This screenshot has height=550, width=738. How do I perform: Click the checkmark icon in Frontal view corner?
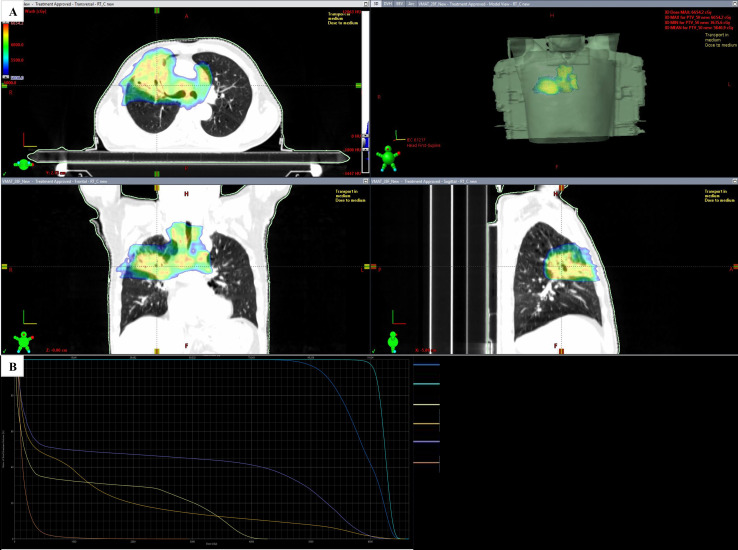tap(5, 351)
